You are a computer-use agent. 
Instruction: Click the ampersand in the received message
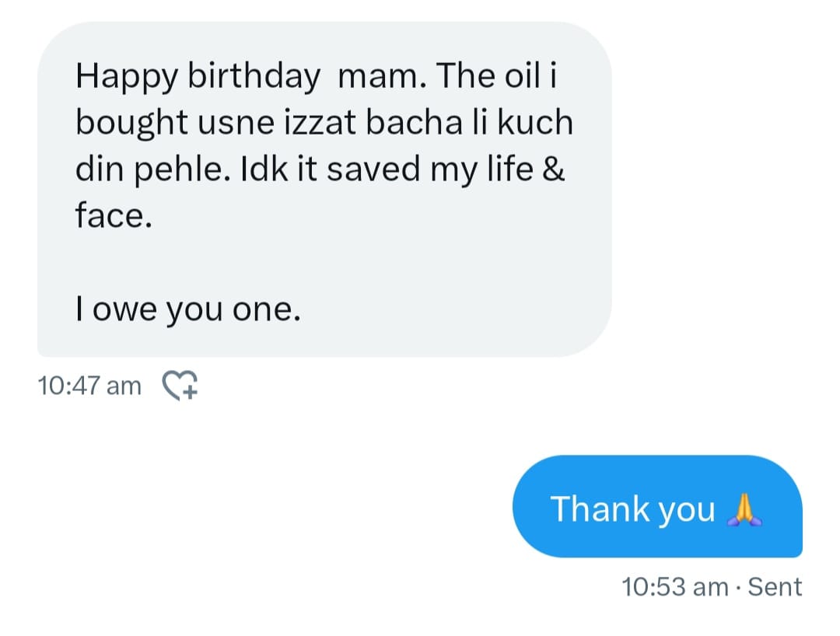(x=554, y=169)
